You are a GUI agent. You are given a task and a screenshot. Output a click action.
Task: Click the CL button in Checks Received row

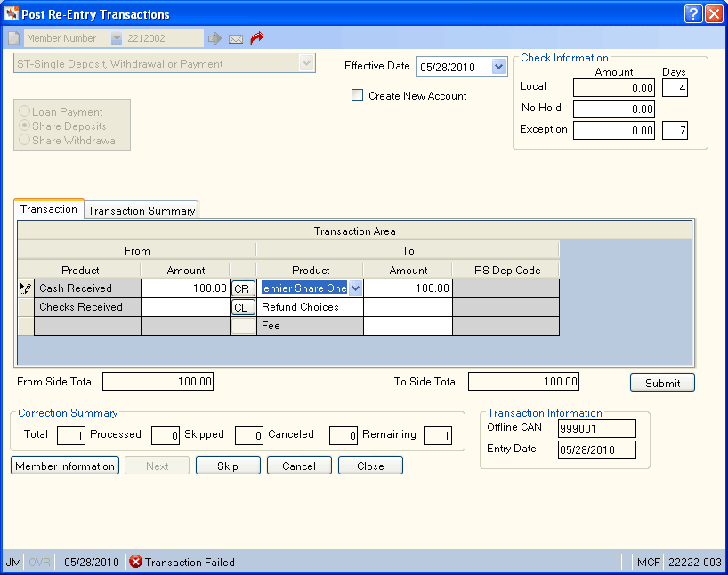(x=242, y=307)
